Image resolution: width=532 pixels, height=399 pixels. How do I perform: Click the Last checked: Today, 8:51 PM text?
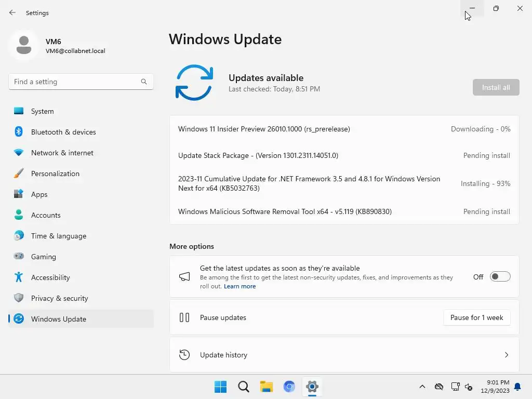(x=274, y=89)
